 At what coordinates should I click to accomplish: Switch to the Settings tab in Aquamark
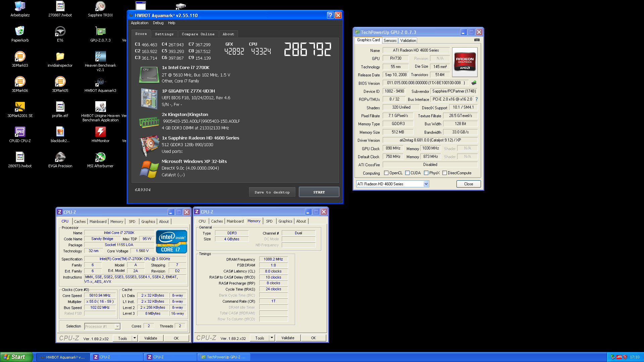(x=164, y=34)
